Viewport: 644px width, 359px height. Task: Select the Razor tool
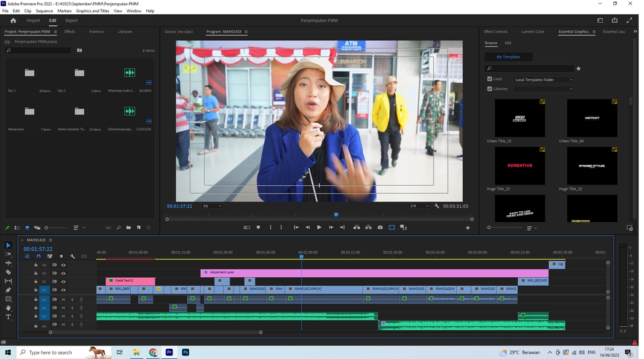pos(8,272)
